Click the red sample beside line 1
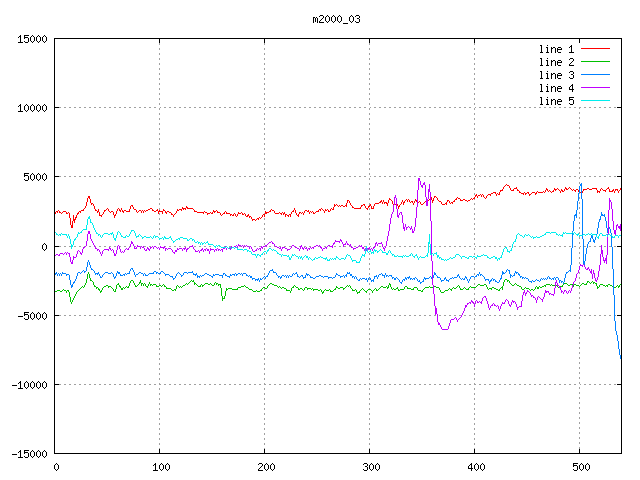640x480 pixels. click(595, 49)
